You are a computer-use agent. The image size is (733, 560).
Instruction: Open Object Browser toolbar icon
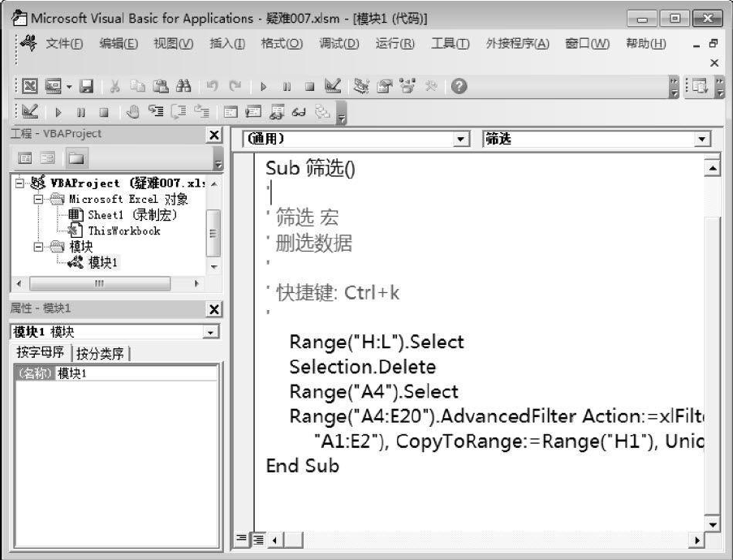[x=407, y=86]
